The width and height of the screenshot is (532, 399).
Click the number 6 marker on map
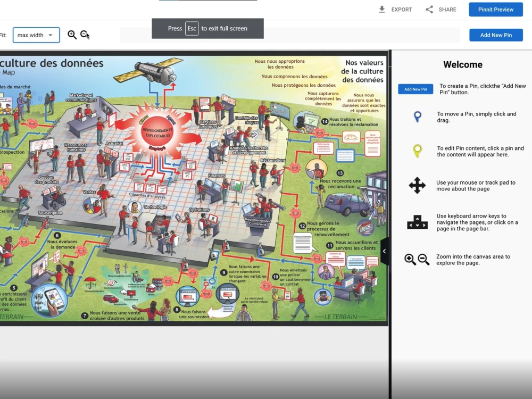pyautogui.click(x=57, y=235)
